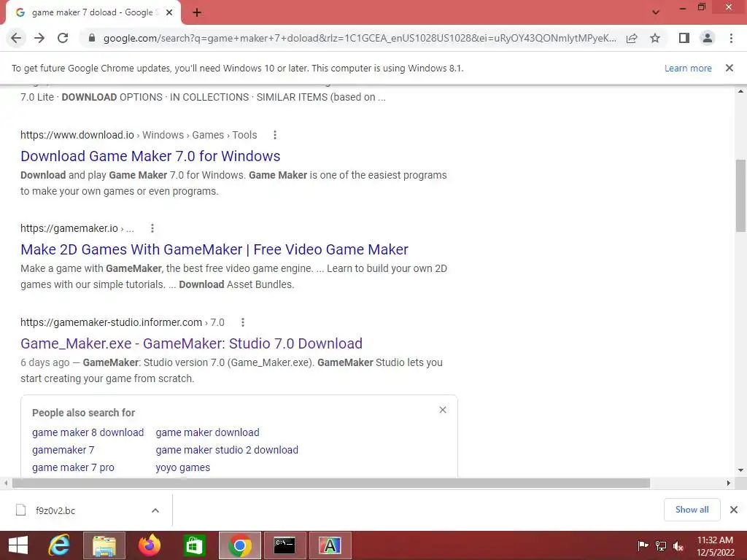Open the colorful 'A' app on taskbar
The image size is (747, 560).
pyautogui.click(x=330, y=545)
